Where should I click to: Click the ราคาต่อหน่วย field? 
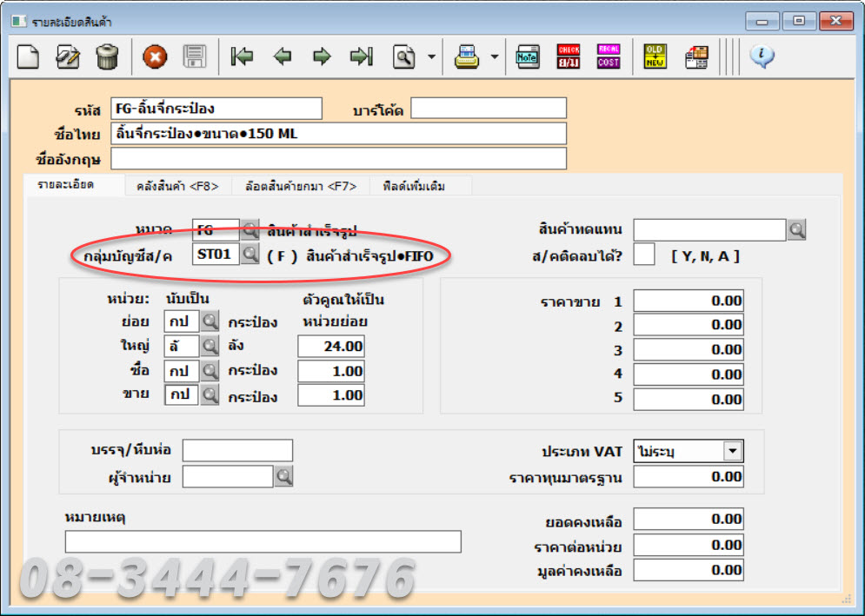pos(689,545)
